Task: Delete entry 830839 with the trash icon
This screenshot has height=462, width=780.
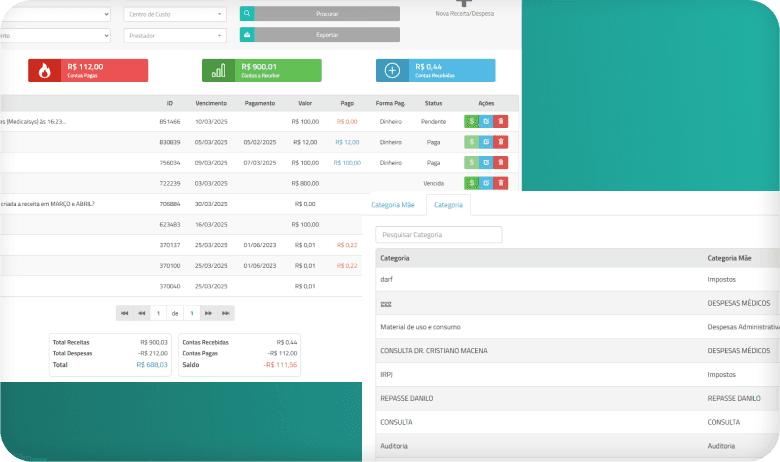Action: [x=500, y=142]
